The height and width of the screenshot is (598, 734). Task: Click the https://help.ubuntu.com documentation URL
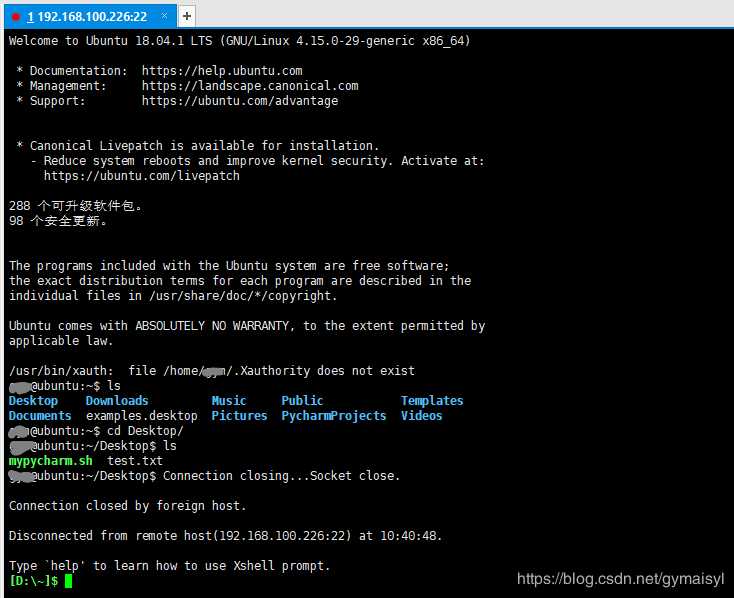coord(222,71)
